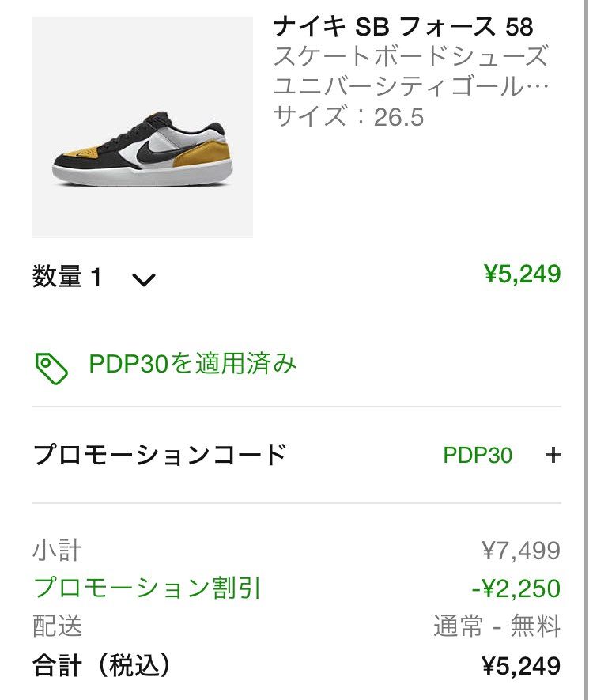Open the ナイキ SB フォース 58 product title
593x700 pixels.
(x=403, y=28)
